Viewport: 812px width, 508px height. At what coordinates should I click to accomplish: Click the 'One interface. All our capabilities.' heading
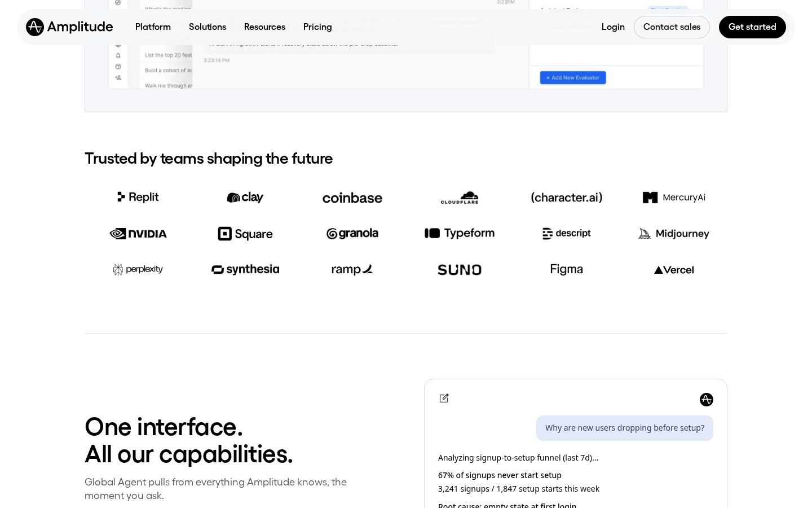pos(189,440)
